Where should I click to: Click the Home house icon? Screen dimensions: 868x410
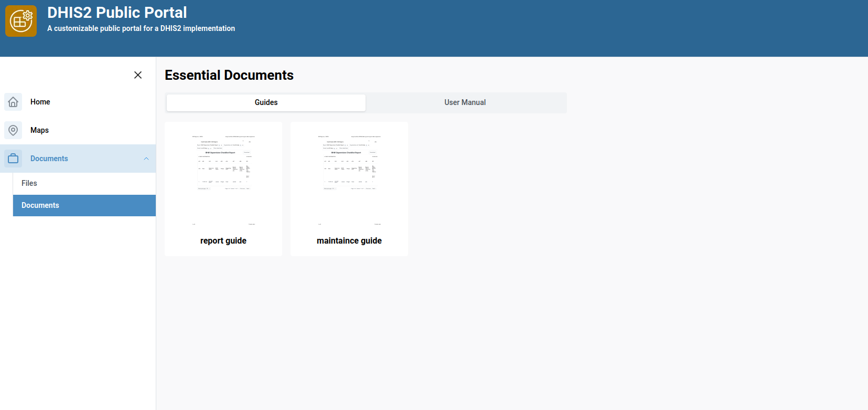(13, 102)
